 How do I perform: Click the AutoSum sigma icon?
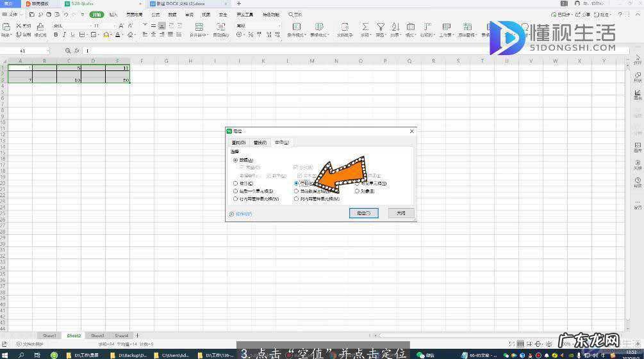tap(365, 27)
